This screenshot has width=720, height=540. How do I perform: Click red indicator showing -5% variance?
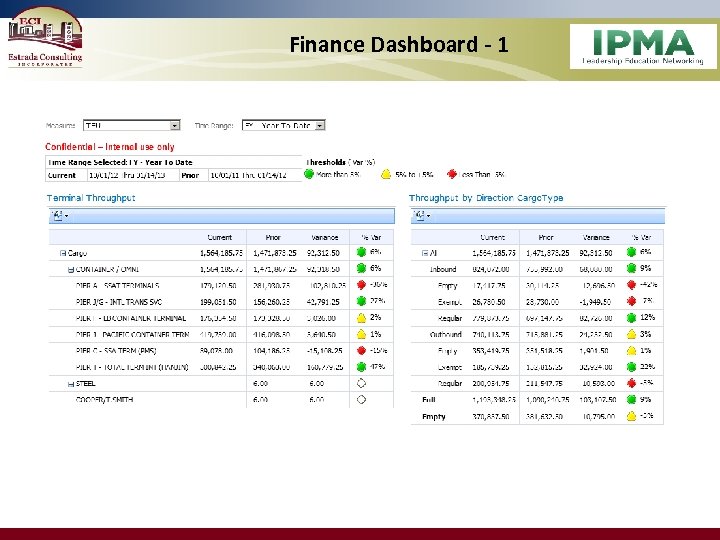631,383
